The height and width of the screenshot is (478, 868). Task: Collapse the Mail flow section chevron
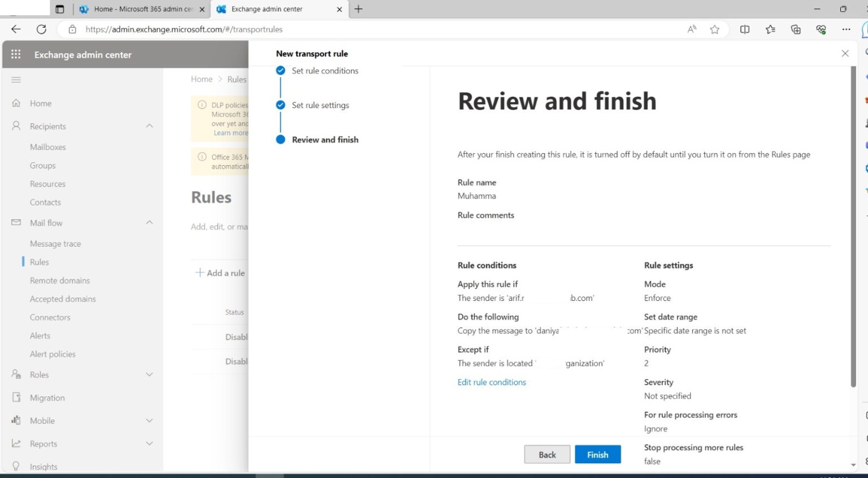(149, 222)
